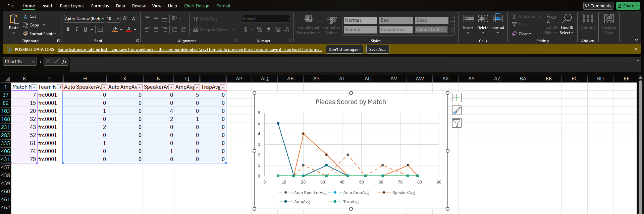The width and height of the screenshot is (644, 214).
Task: Click the Share button
Action: (x=628, y=6)
